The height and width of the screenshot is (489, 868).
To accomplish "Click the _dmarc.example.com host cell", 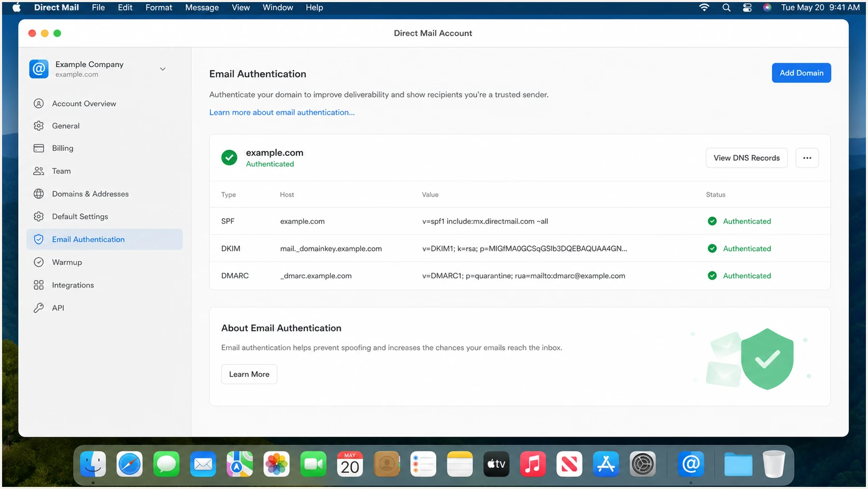I will point(316,276).
